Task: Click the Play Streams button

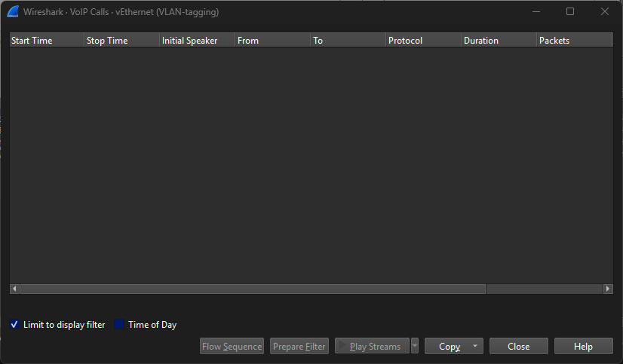Action: (x=372, y=346)
